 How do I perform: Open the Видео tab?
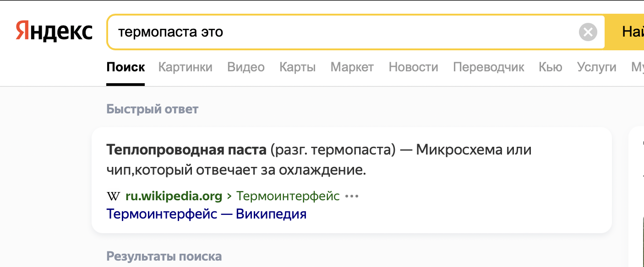click(x=246, y=67)
